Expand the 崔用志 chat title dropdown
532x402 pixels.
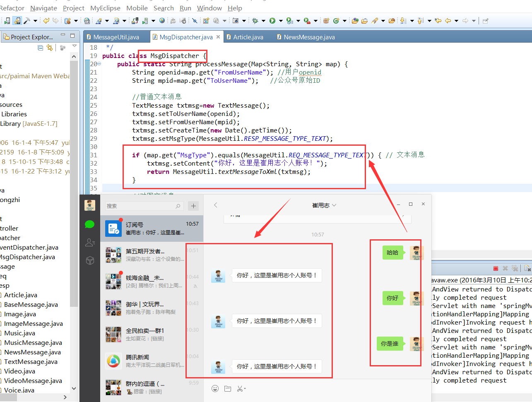click(334, 205)
